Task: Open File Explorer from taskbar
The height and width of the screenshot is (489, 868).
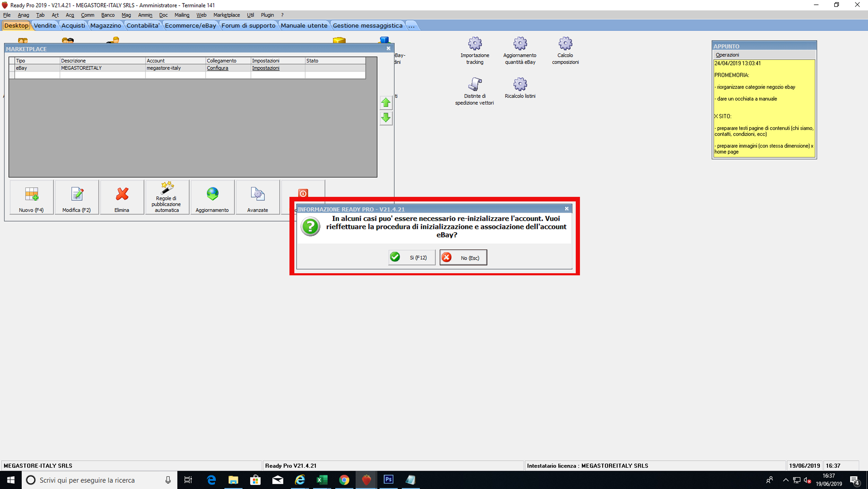Action: (233, 480)
